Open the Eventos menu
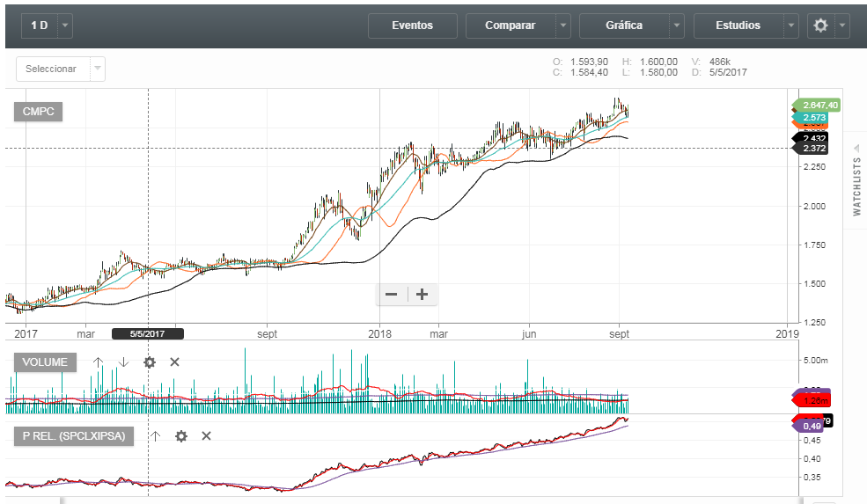Screen dimensions: 867x504 tap(413, 26)
